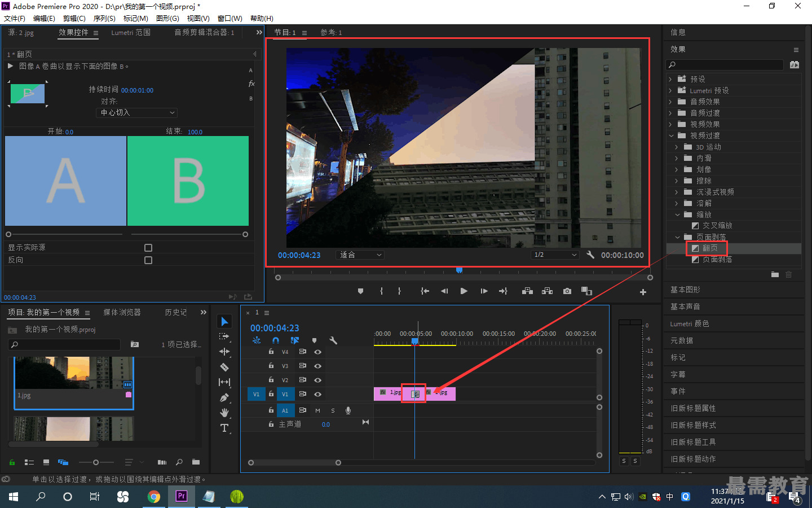Toggle V1 track output eye
Viewport: 812px width, 508px height.
(317, 394)
